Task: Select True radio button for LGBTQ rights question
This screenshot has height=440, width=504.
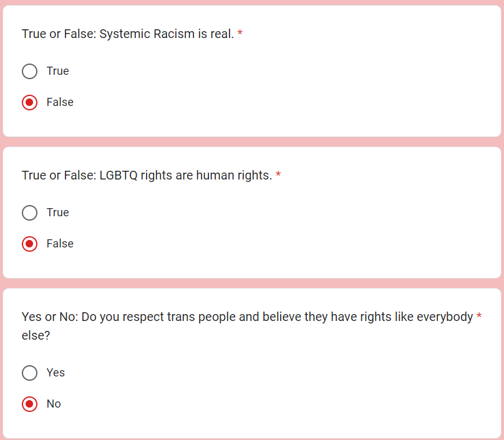Action: pyautogui.click(x=29, y=213)
